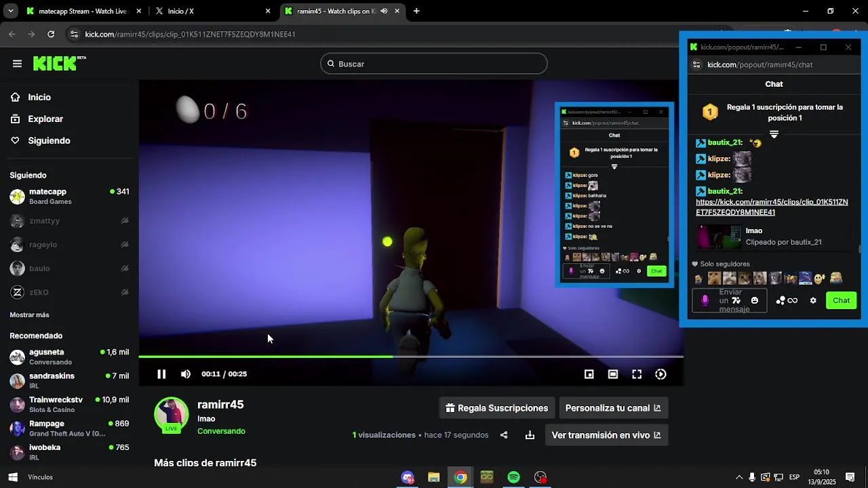Screen dimensions: 868x488
Task: Click the chat message input field
Action: tap(730, 300)
